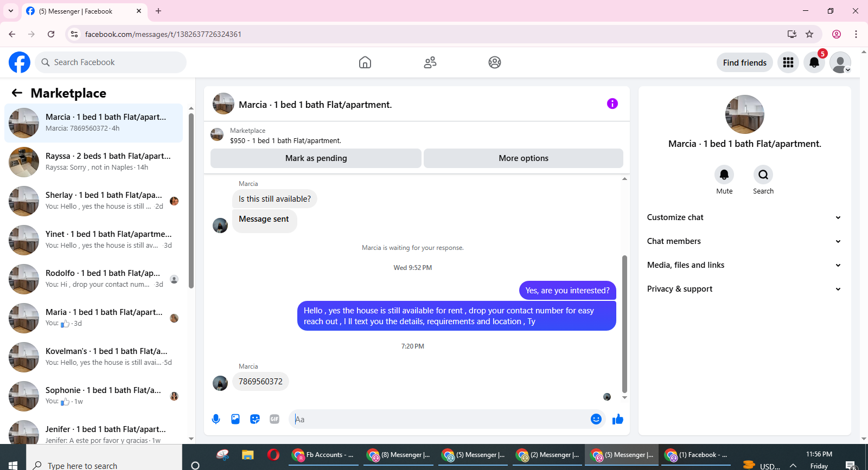868x470 pixels.
Task: Go back using the Marketplace back arrow
Action: click(17, 93)
